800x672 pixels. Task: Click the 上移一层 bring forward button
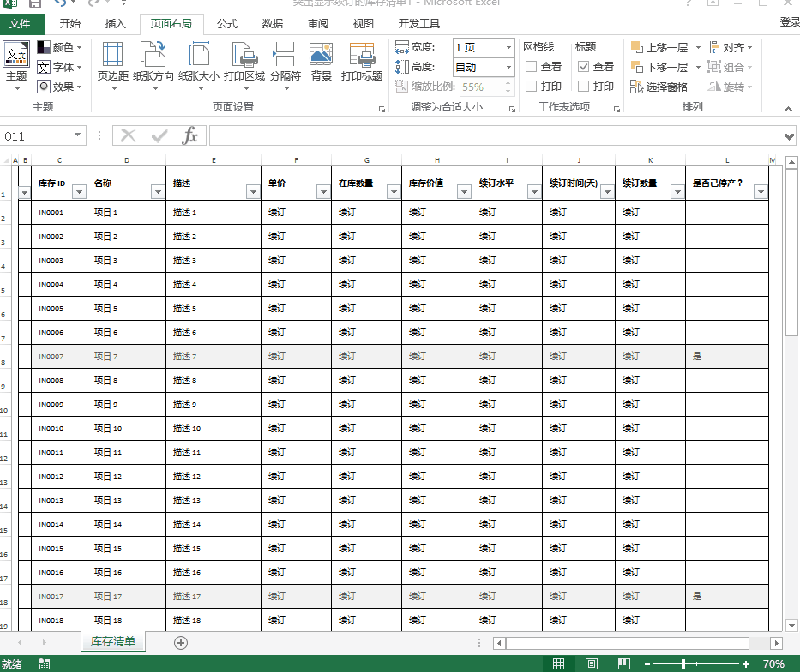(x=659, y=47)
